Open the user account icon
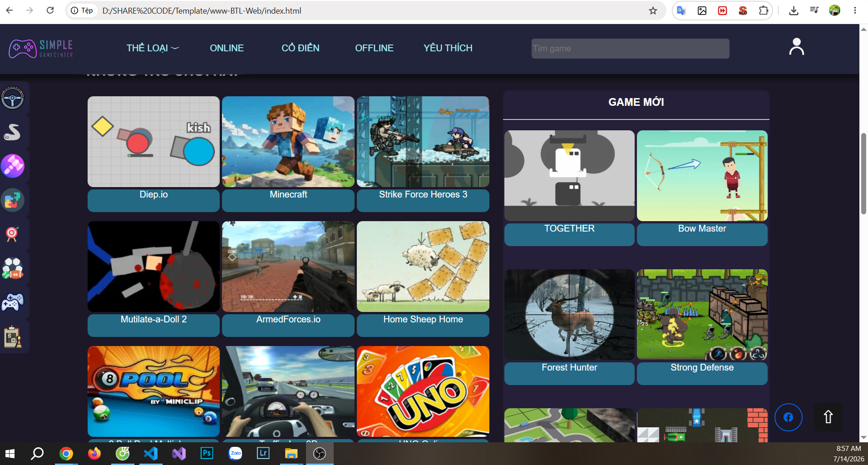The width and height of the screenshot is (868, 465). (x=796, y=47)
